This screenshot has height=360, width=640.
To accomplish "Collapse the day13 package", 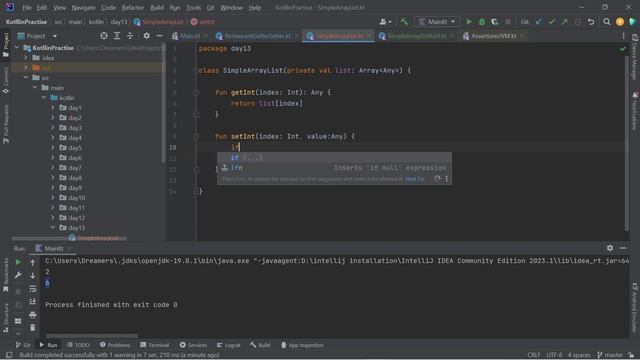I will tap(53, 228).
